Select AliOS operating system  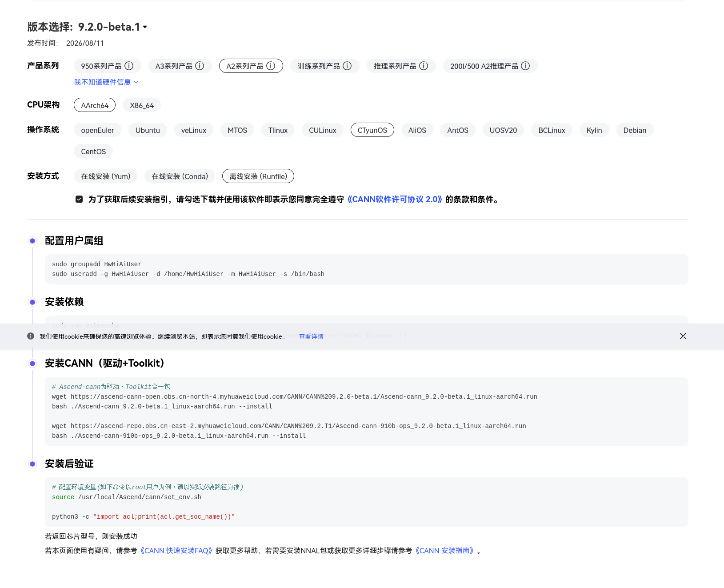click(x=417, y=130)
